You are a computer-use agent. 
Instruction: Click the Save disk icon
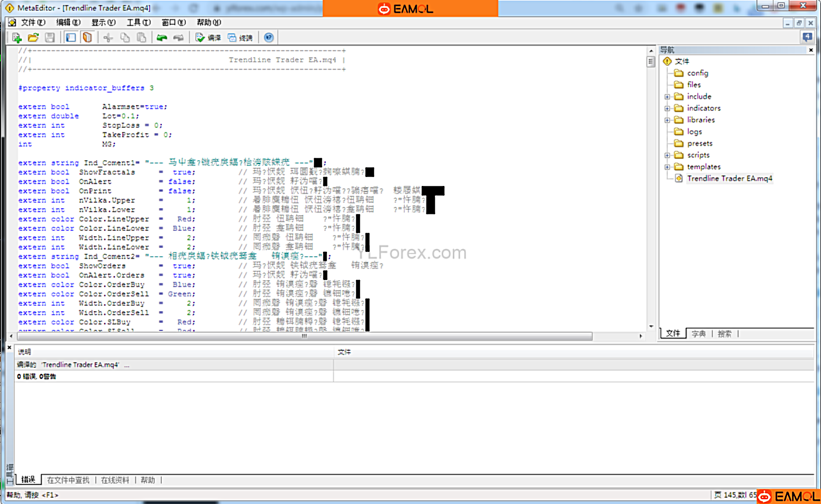tap(50, 37)
